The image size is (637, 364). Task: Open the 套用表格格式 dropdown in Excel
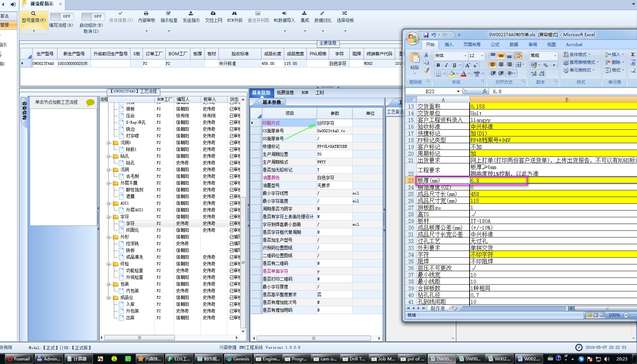pos(581,62)
